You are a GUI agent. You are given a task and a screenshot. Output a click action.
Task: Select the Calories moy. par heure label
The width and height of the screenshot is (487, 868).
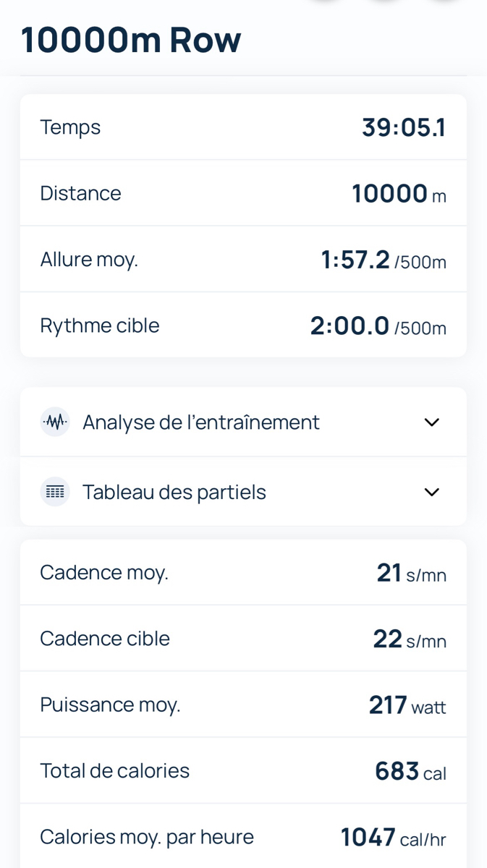click(x=147, y=837)
